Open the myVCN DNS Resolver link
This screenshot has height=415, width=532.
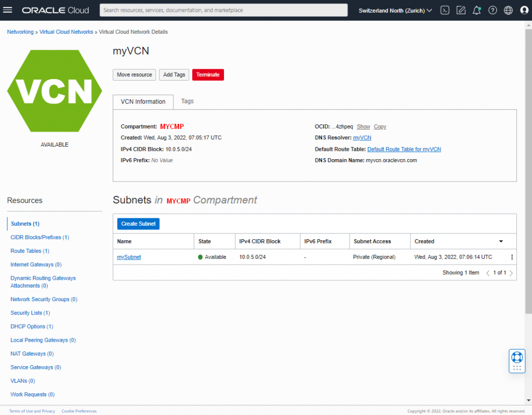point(362,138)
